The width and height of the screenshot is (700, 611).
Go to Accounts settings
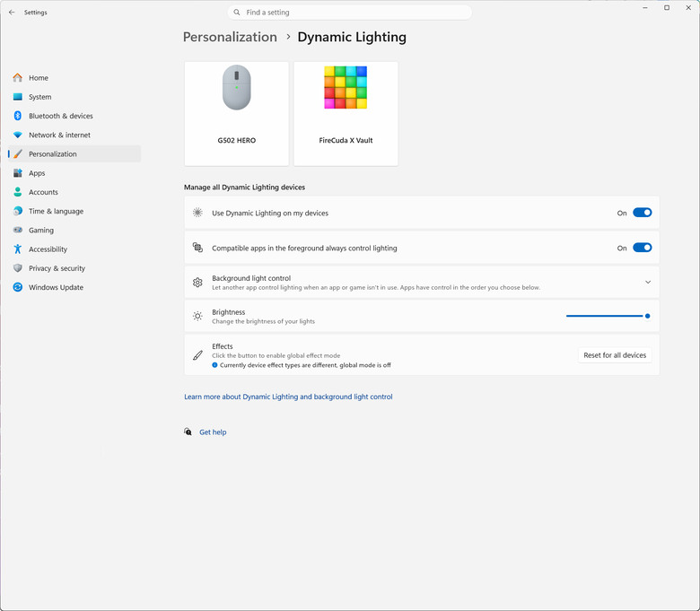pos(74,192)
